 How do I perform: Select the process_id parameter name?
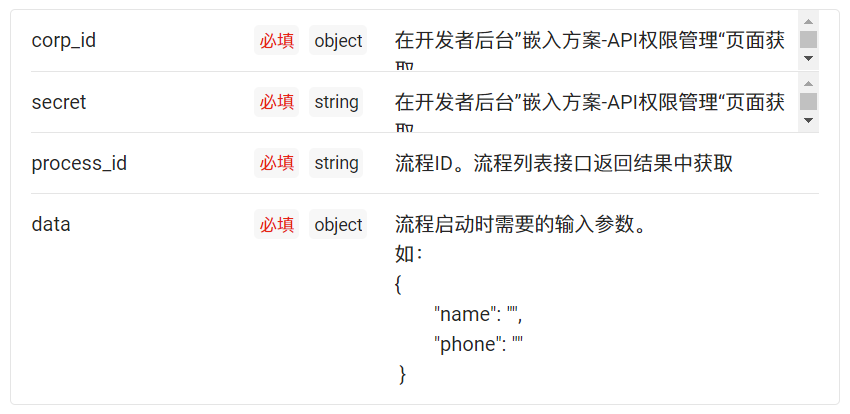point(79,163)
